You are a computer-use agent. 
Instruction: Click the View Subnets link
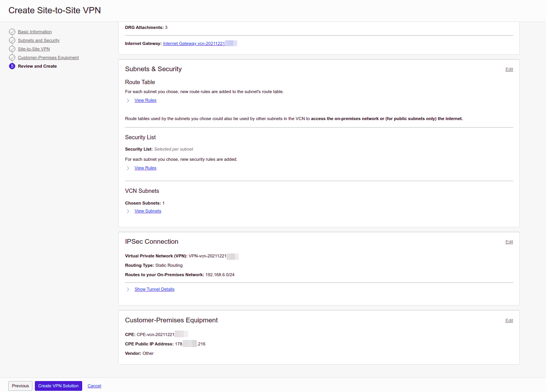pyautogui.click(x=148, y=211)
